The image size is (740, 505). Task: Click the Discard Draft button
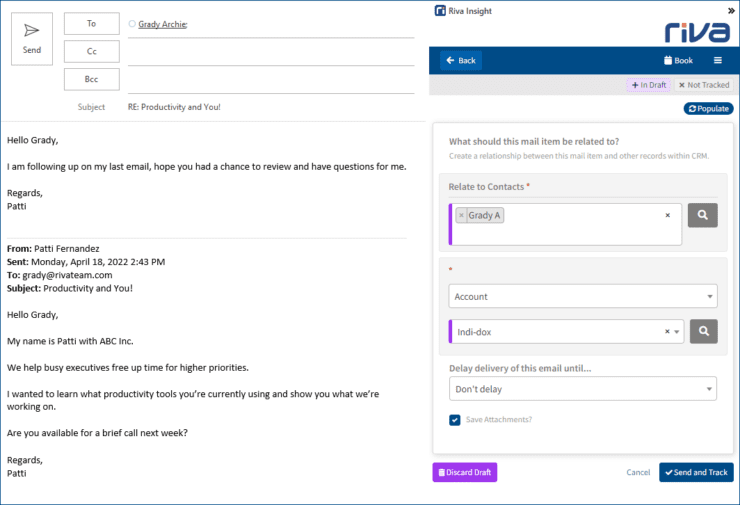pos(464,472)
